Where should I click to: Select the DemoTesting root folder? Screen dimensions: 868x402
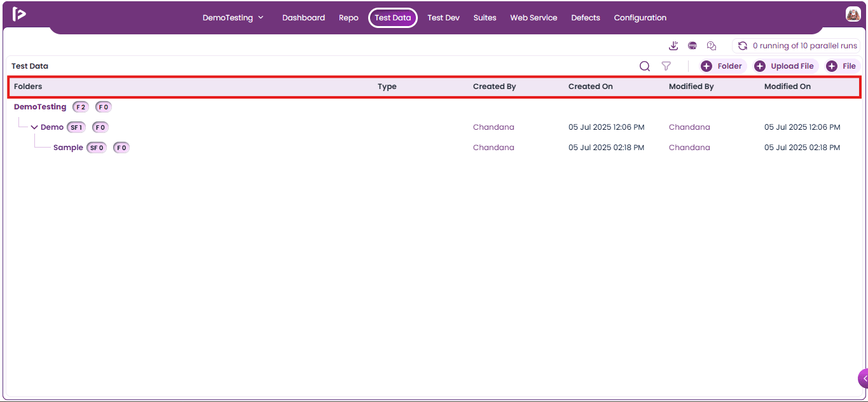point(40,107)
